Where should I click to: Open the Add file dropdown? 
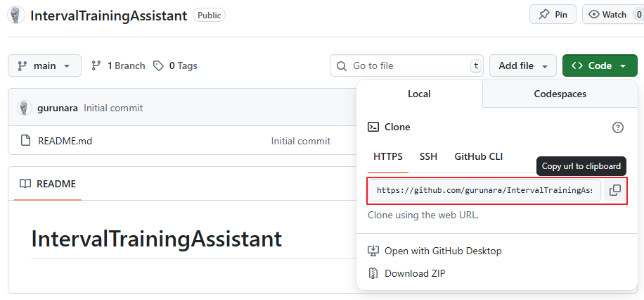[x=523, y=65]
